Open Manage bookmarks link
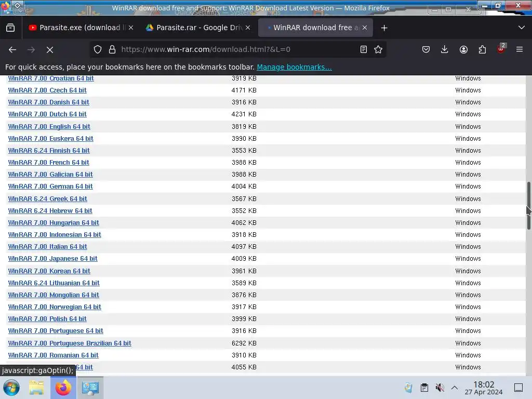Image resolution: width=532 pixels, height=399 pixels. point(294,67)
